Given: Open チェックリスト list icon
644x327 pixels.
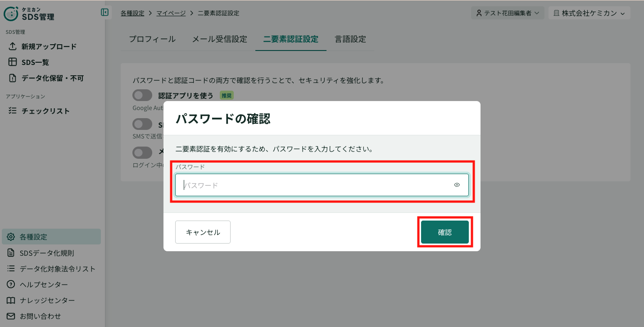Looking at the screenshot, I should coord(13,111).
